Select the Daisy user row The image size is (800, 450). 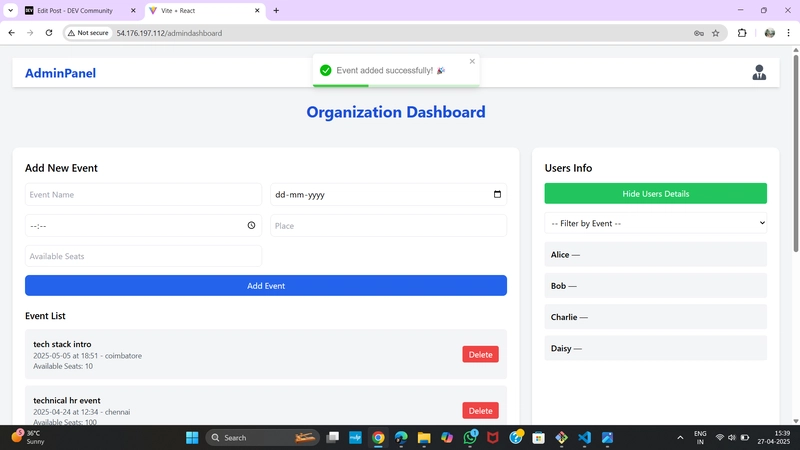click(x=655, y=348)
